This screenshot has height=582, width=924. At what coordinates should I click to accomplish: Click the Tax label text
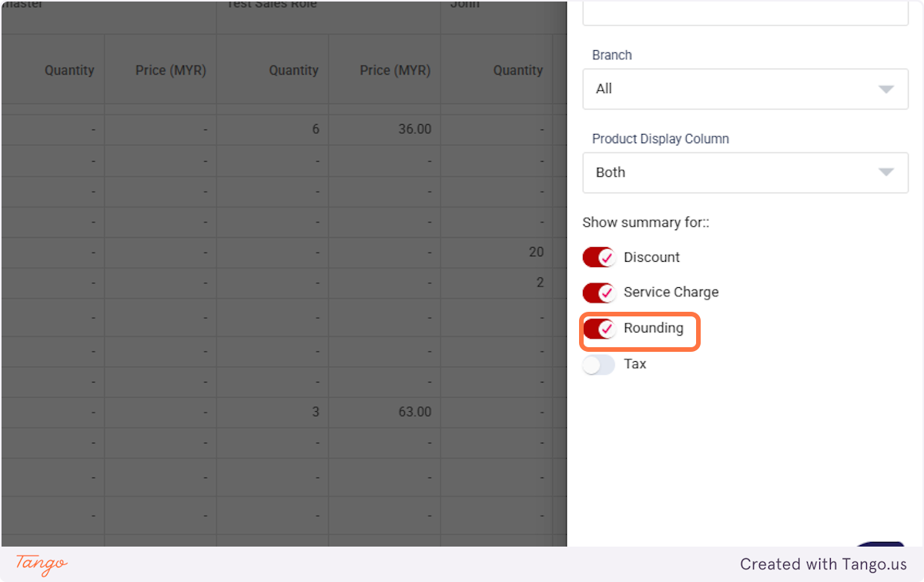click(635, 364)
